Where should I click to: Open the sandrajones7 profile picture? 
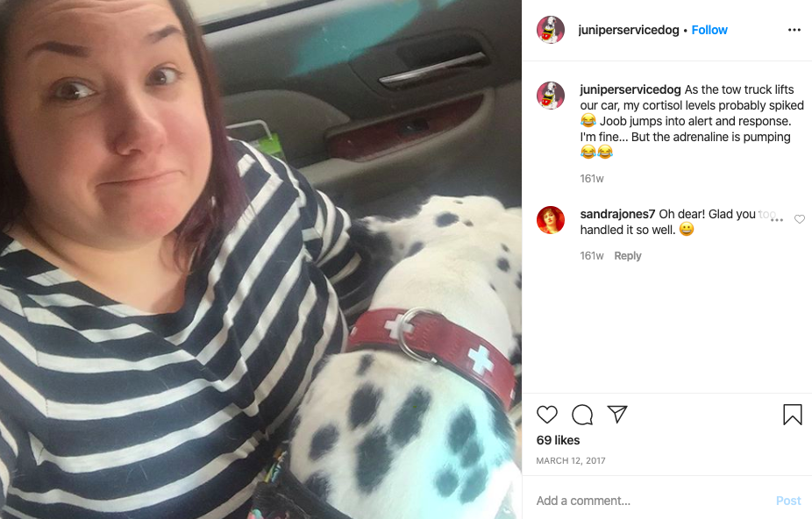(551, 220)
